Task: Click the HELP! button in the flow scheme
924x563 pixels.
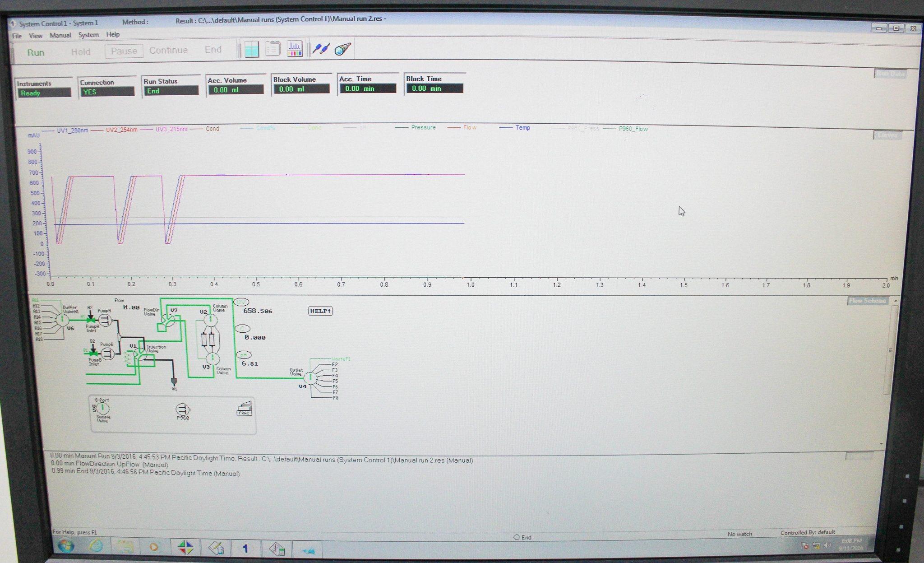Action: (x=320, y=311)
